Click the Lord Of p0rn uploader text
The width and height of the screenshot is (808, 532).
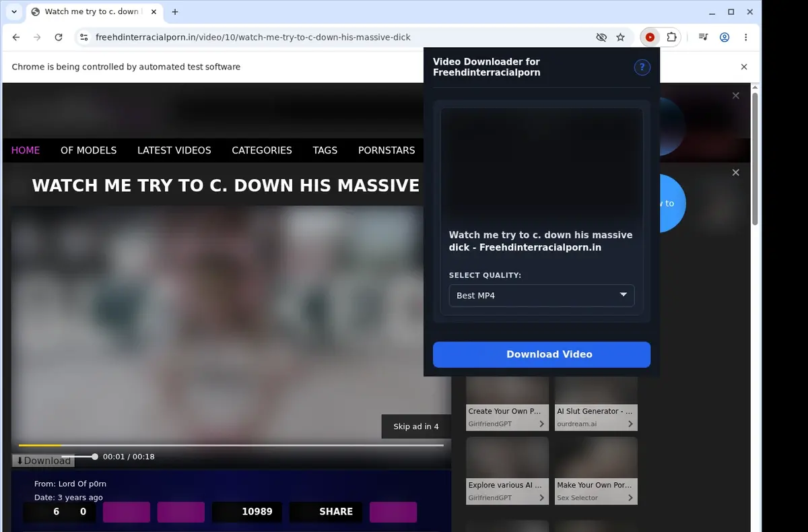click(82, 484)
